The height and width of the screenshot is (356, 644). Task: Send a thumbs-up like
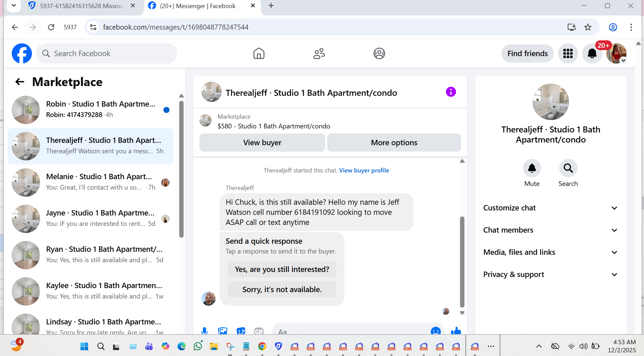[x=456, y=331]
